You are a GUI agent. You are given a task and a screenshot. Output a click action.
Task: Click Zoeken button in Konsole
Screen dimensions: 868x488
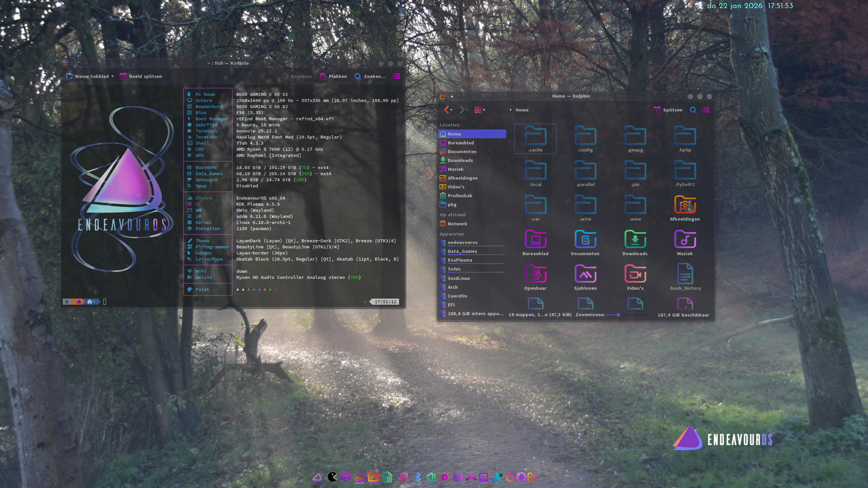pyautogui.click(x=370, y=76)
